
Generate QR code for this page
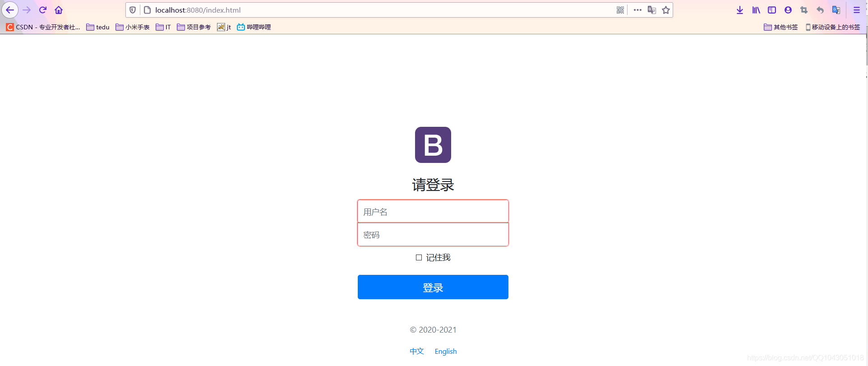pyautogui.click(x=620, y=10)
